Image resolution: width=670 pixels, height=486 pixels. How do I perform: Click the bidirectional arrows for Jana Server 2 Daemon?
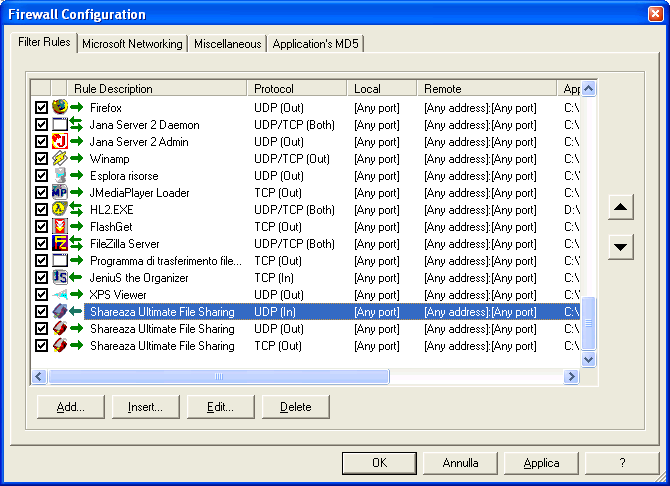click(76, 124)
